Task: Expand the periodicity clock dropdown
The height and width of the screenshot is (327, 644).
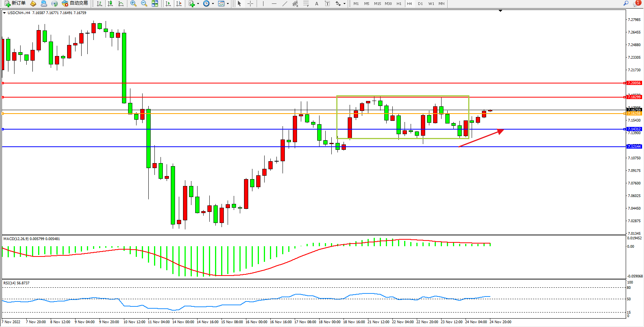Action: 213,4
